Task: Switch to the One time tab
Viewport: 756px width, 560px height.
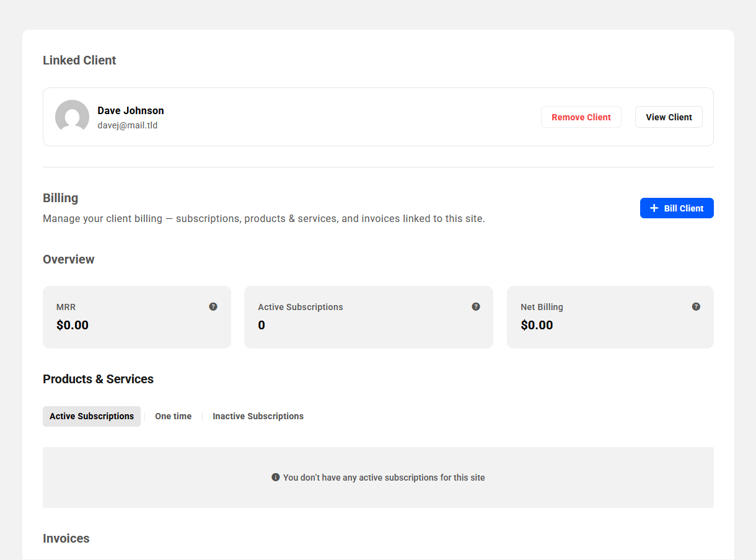Action: pyautogui.click(x=173, y=416)
